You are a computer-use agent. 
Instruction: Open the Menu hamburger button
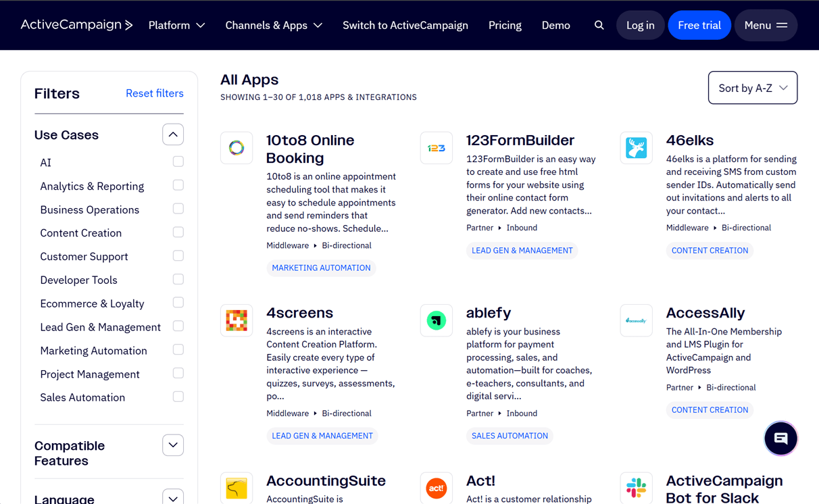(x=766, y=25)
